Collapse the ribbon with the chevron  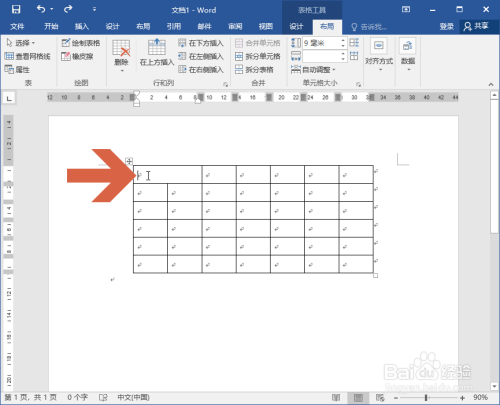point(491,84)
